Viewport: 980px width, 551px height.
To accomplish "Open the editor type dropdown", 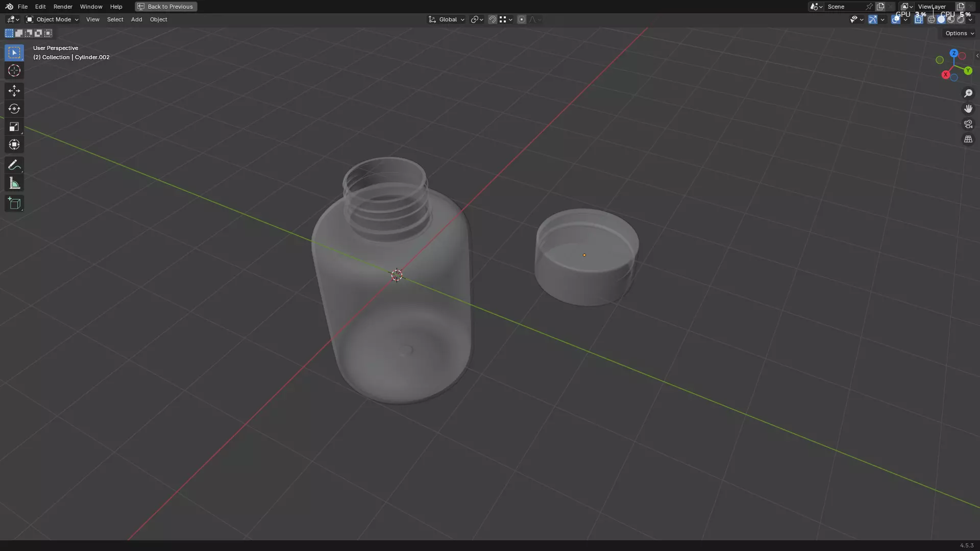I will [13, 19].
